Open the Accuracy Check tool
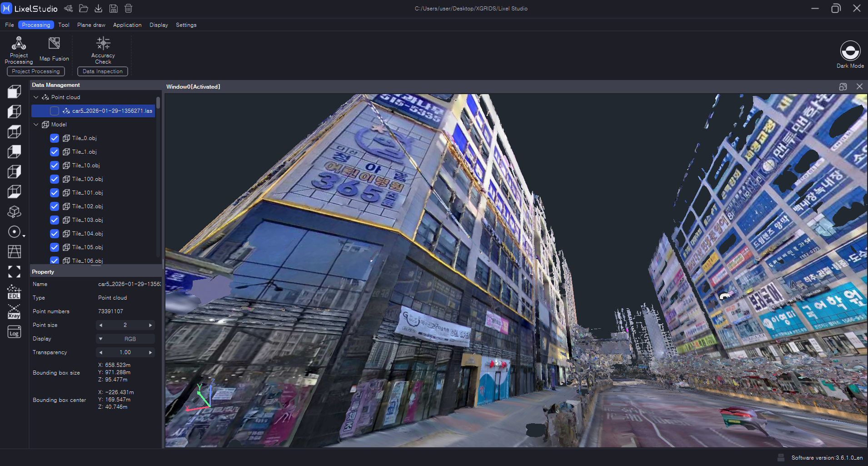 point(103,50)
